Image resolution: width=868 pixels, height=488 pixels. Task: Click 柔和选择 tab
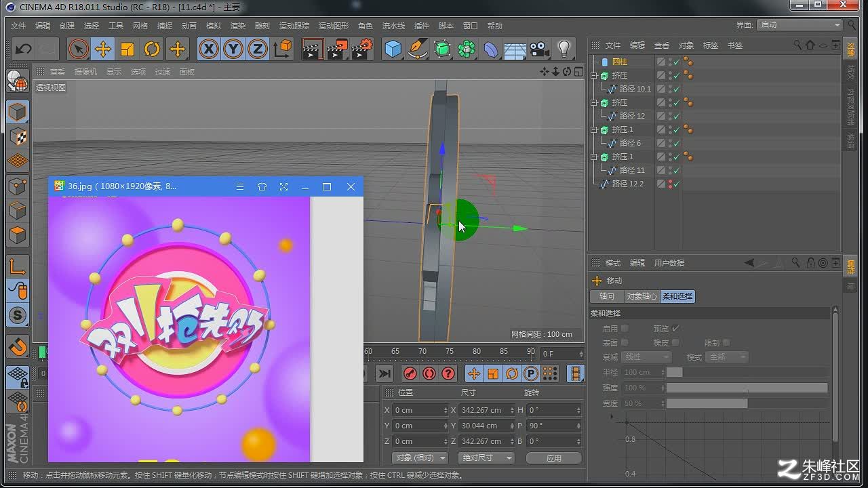(677, 296)
